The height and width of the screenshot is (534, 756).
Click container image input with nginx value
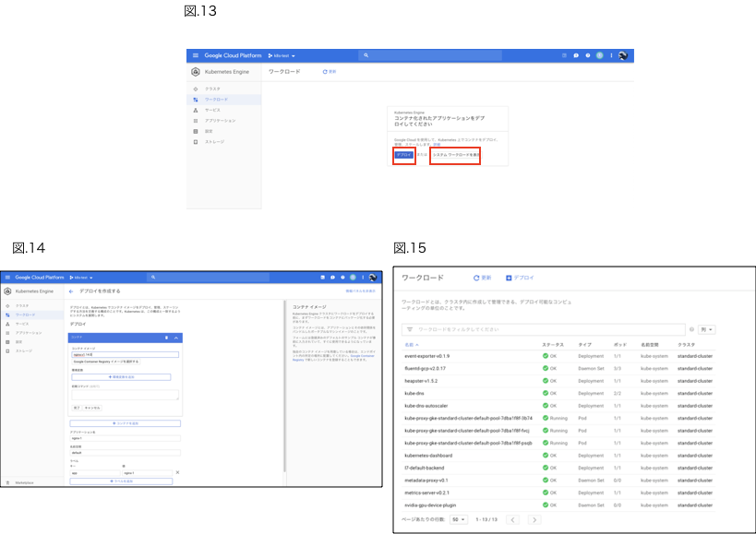(125, 354)
